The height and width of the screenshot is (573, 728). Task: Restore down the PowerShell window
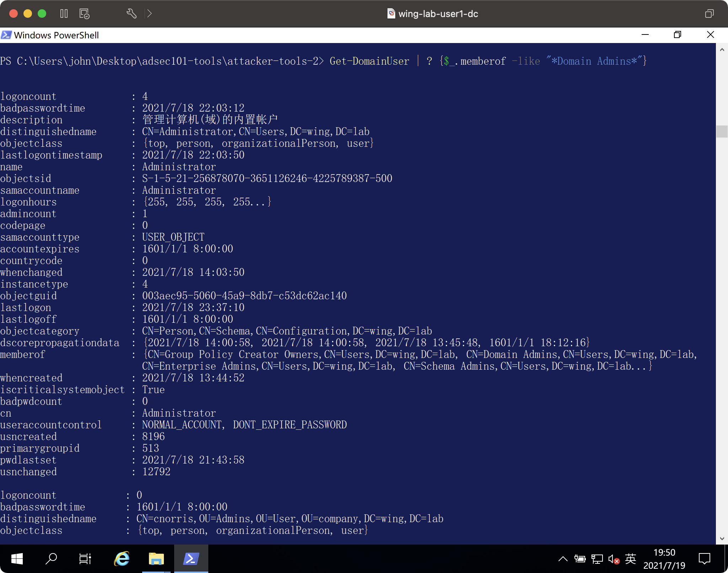pos(678,34)
